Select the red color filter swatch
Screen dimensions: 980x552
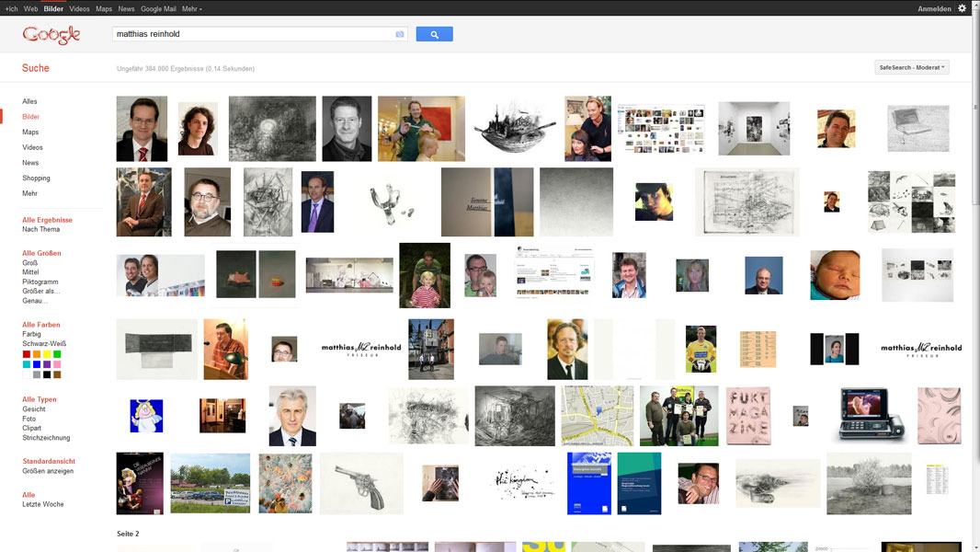[x=27, y=354]
